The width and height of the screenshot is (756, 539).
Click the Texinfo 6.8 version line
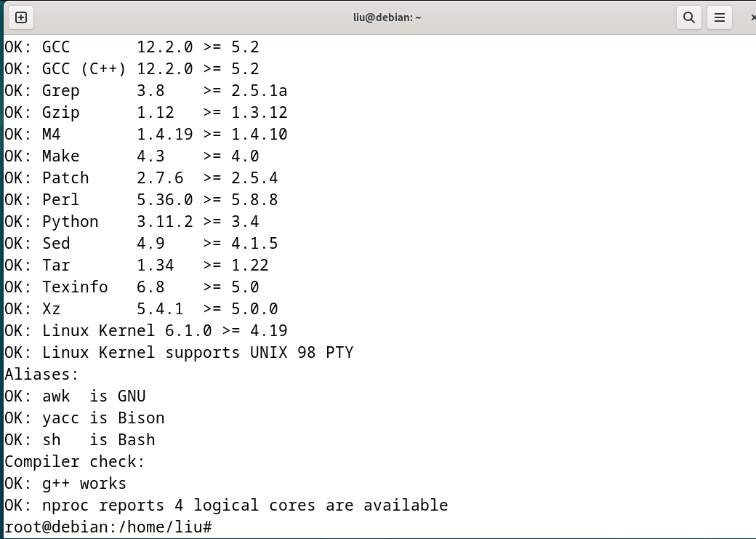click(x=132, y=287)
